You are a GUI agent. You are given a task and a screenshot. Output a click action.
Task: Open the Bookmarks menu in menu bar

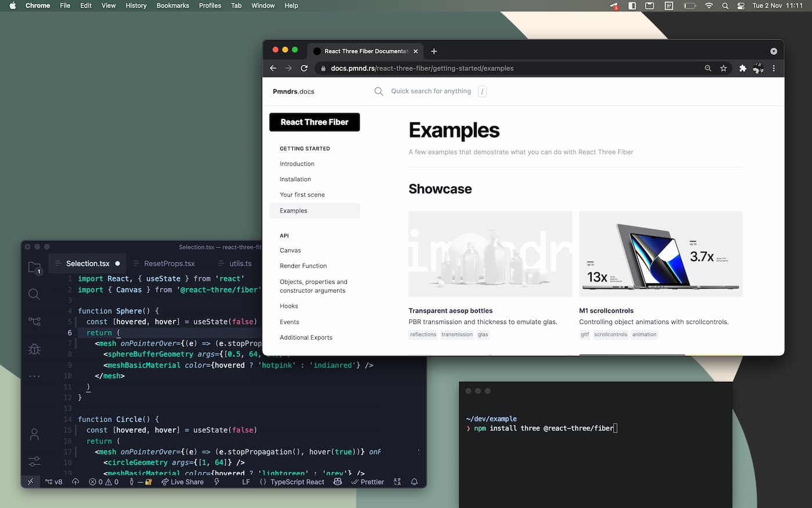tap(173, 6)
